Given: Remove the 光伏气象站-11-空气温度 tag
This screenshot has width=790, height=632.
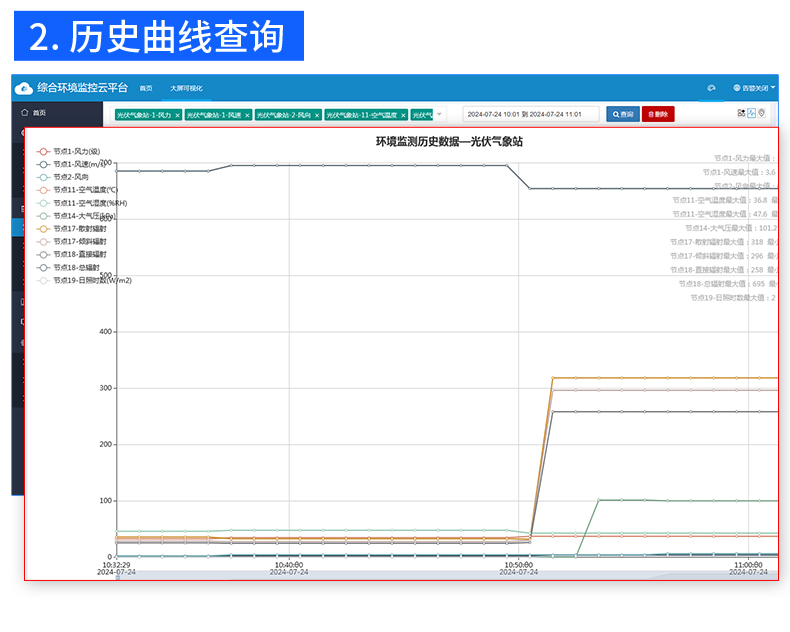Looking at the screenshot, I should tap(403, 115).
